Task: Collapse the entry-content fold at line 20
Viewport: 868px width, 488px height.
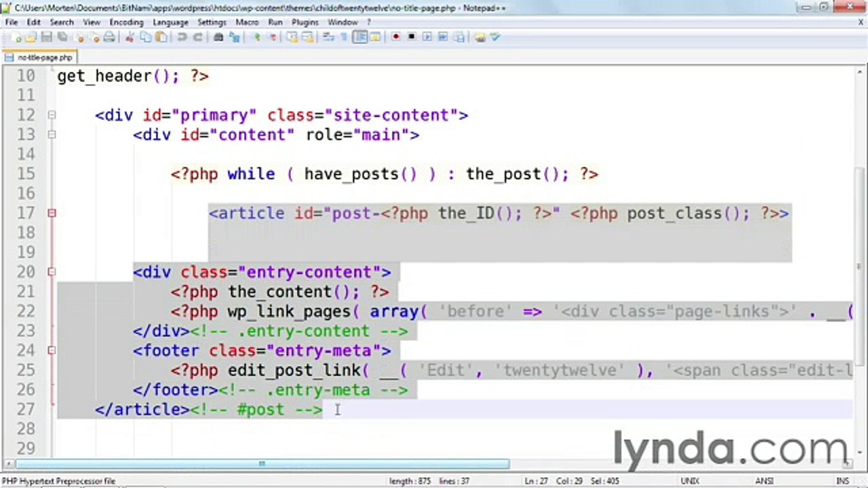Action: 52,272
